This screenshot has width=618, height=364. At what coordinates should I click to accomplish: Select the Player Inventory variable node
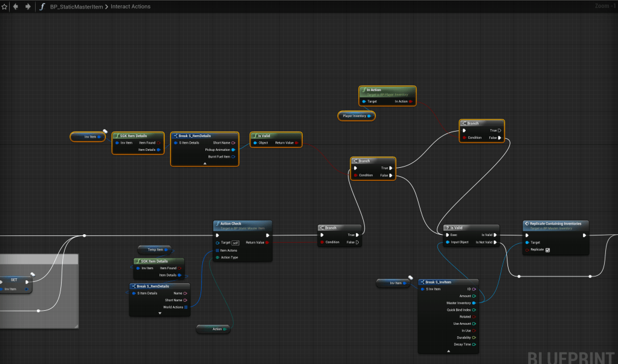355,116
